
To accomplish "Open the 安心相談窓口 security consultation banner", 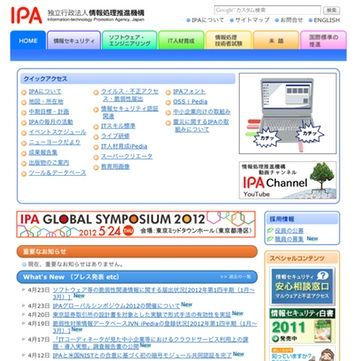I will [x=302, y=287].
